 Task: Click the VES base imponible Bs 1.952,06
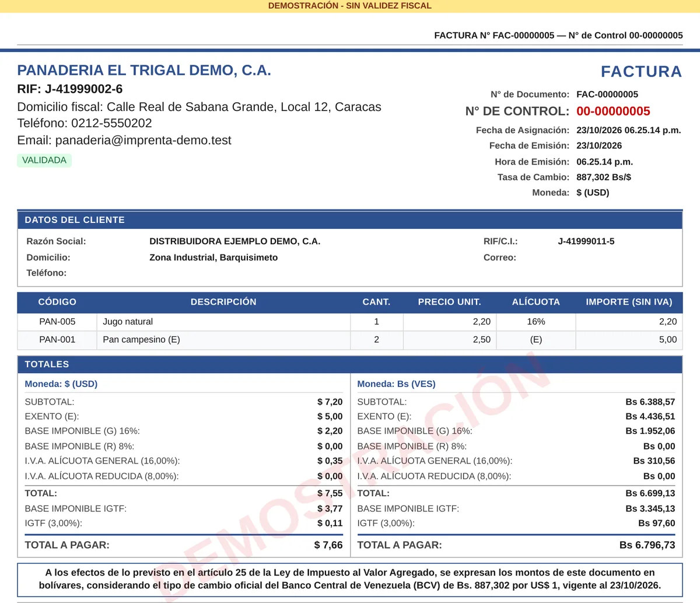650,431
